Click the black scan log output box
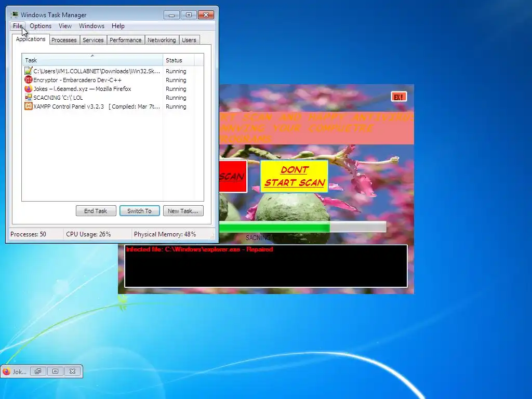The image size is (532, 399). (266, 266)
